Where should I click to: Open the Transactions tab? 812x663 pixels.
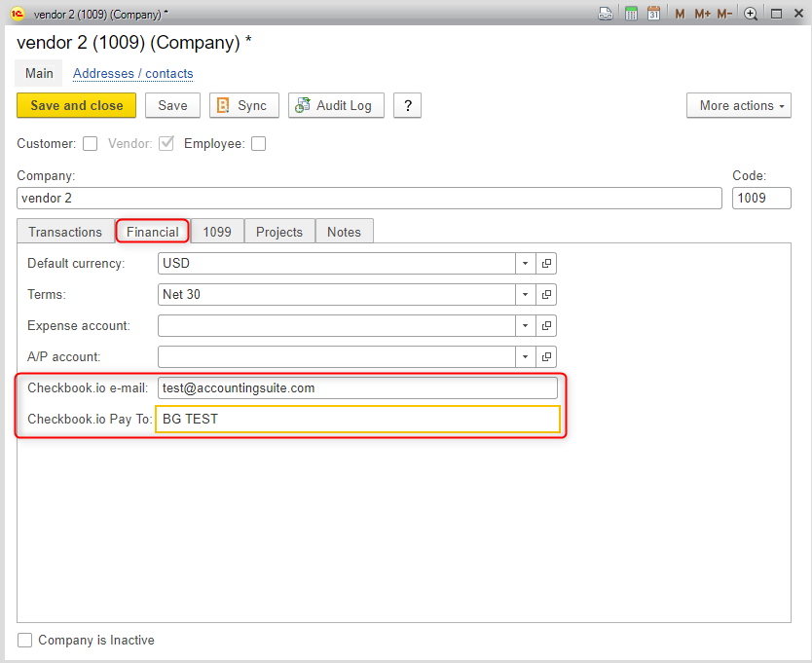pyautogui.click(x=64, y=231)
